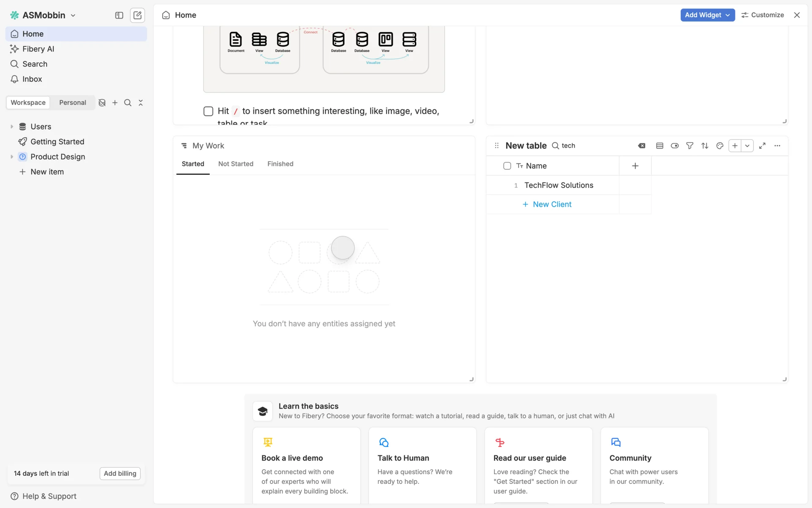Click the new document compose icon in sidebar

137,15
